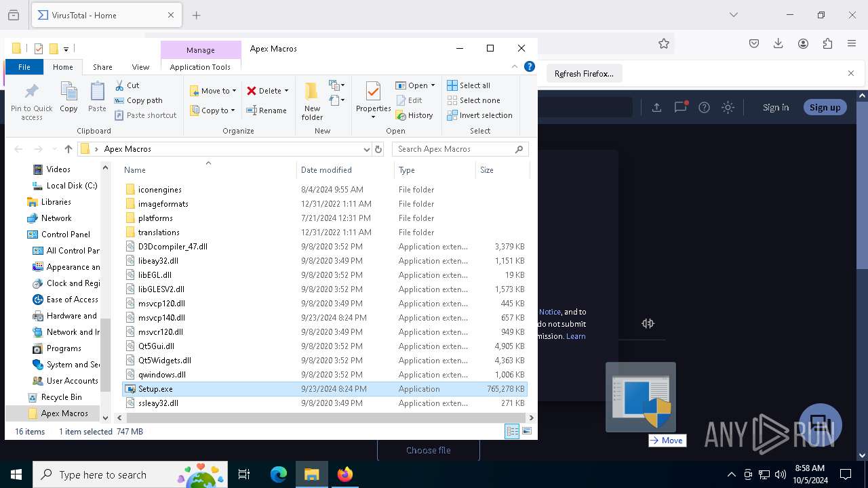This screenshot has width=868, height=488.
Task: Click Invert selection
Action: pos(479,115)
